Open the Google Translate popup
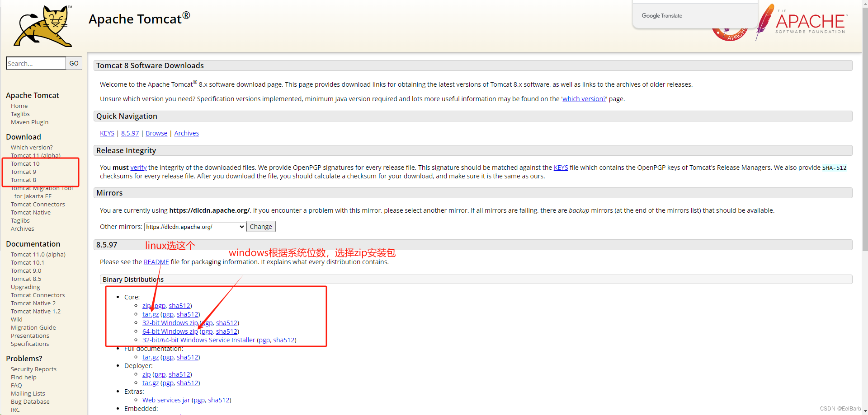This screenshot has width=868, height=415. pyautogui.click(x=695, y=15)
